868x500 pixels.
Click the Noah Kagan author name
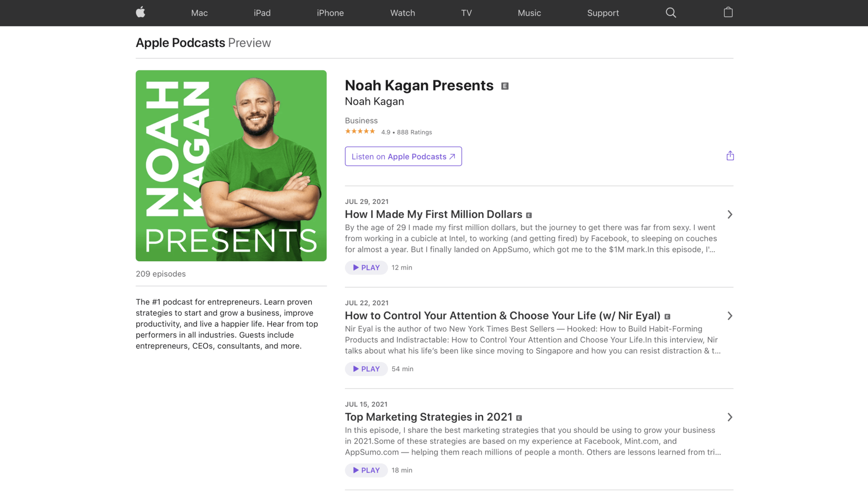(374, 101)
